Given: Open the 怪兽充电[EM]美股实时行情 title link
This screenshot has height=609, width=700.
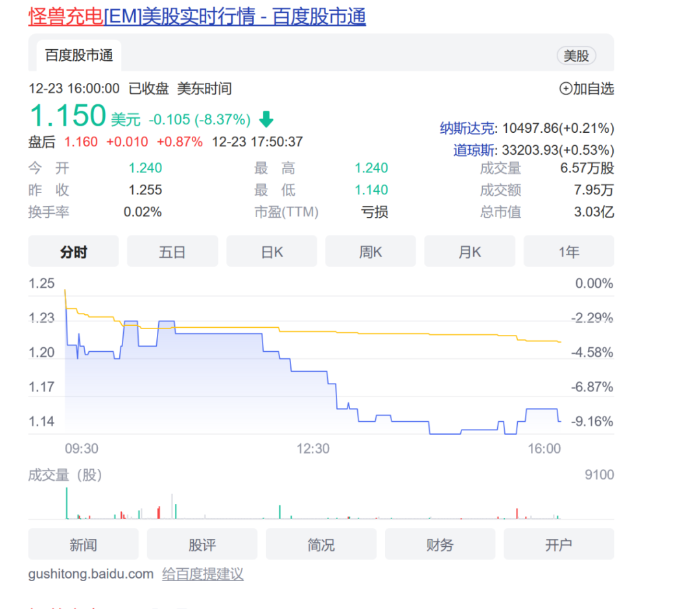Looking at the screenshot, I should pos(197,17).
